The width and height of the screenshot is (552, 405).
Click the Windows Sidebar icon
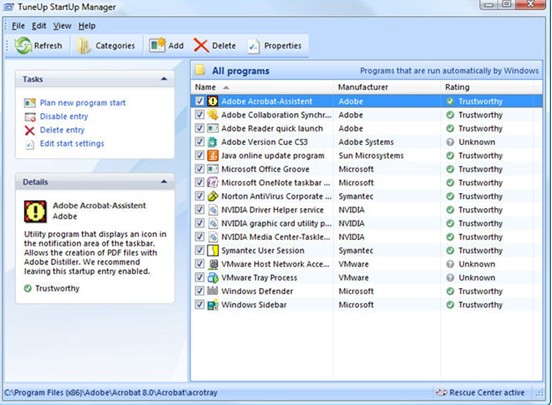[212, 305]
